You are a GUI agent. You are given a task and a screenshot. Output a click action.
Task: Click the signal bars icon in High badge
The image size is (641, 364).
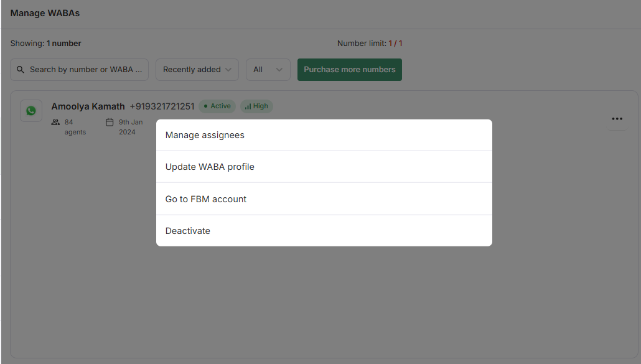coord(248,106)
